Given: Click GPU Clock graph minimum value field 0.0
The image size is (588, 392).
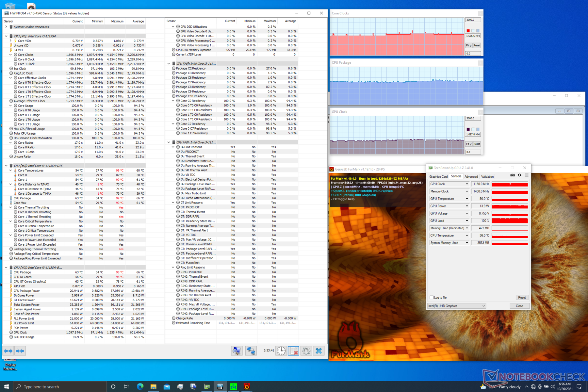Looking at the screenshot, I should 473,152.
